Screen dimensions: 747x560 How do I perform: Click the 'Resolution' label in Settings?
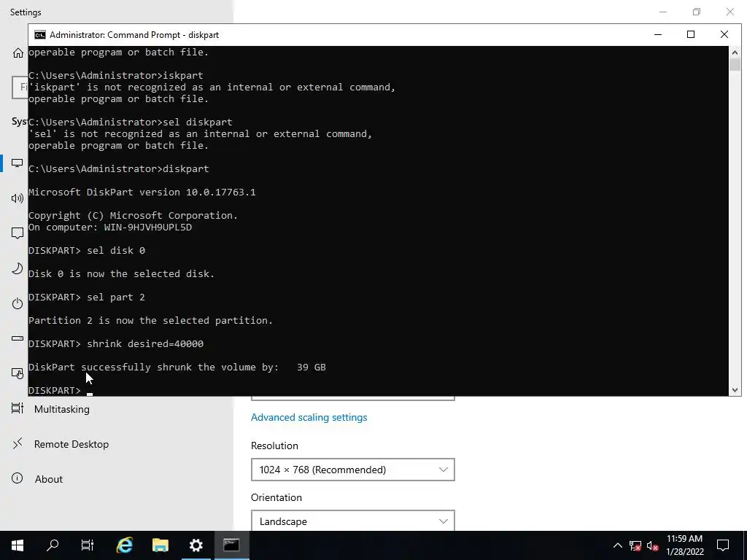pyautogui.click(x=274, y=446)
